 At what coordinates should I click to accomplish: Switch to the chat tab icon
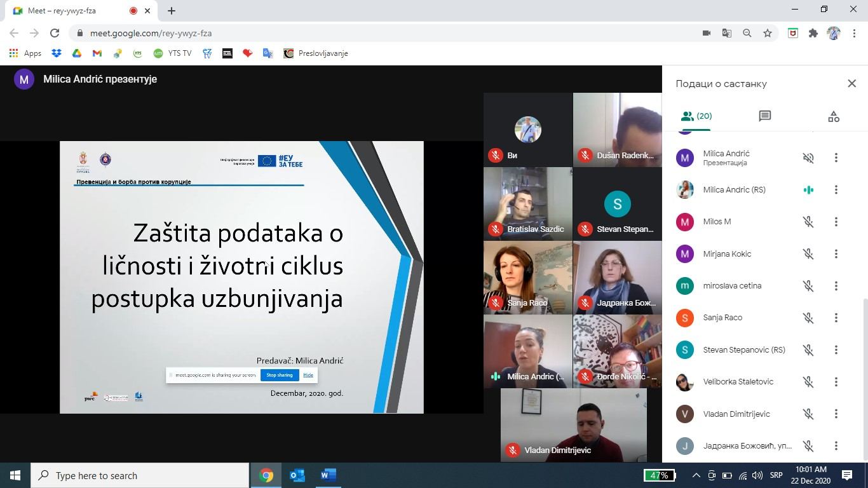(x=764, y=116)
